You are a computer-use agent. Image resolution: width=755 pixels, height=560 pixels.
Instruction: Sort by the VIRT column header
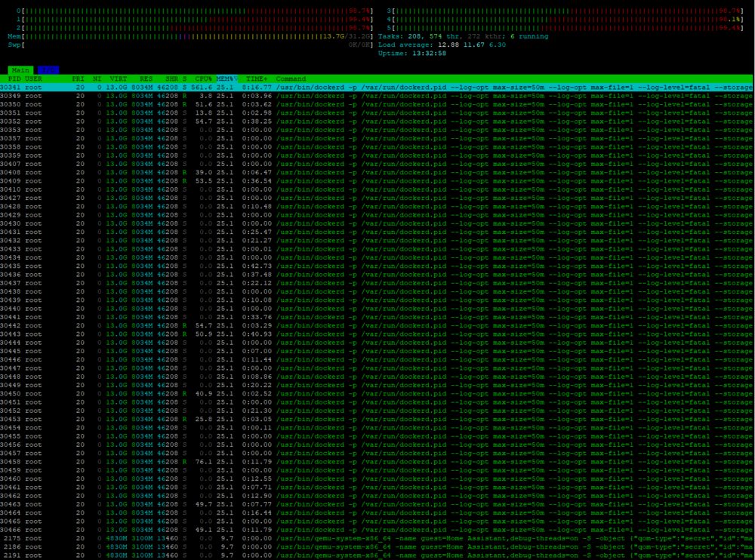(x=119, y=79)
